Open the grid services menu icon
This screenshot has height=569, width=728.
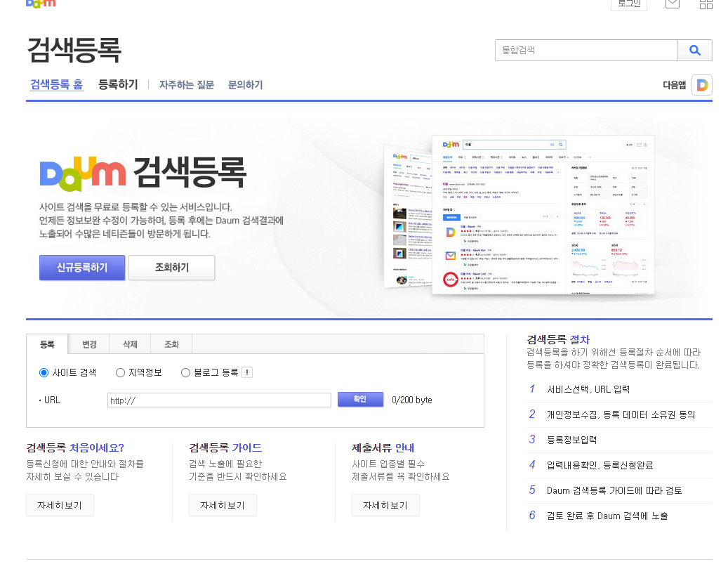[x=706, y=4]
